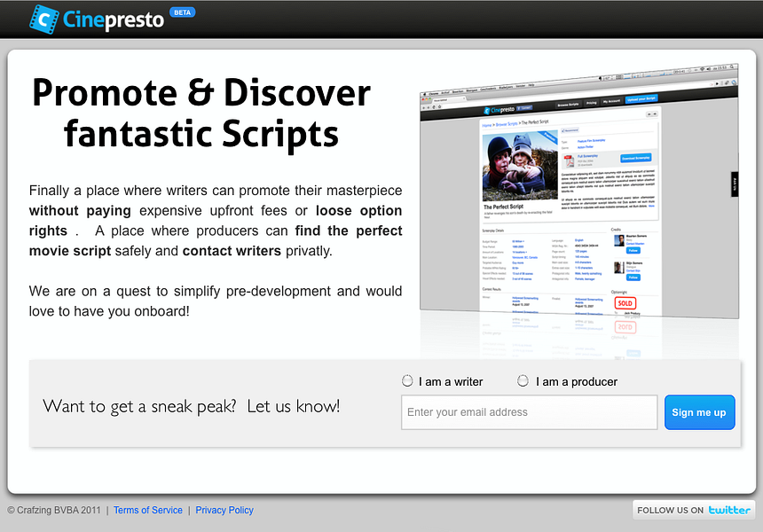Click the 'Upload your Script' button in preview
Viewport: 763px width, 532px height.
click(641, 100)
